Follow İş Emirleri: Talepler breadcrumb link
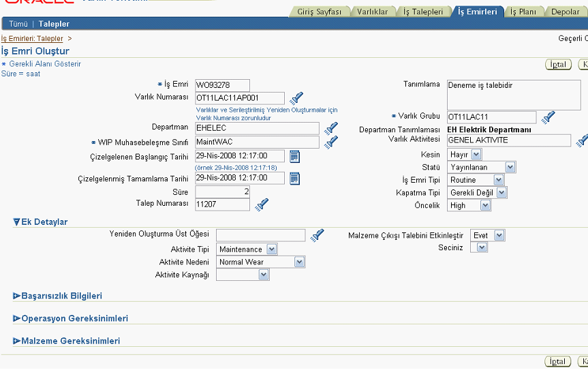 coord(32,39)
